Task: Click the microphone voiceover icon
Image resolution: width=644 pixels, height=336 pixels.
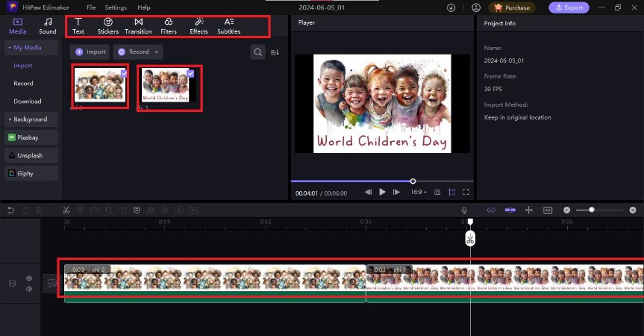Action: (x=464, y=211)
